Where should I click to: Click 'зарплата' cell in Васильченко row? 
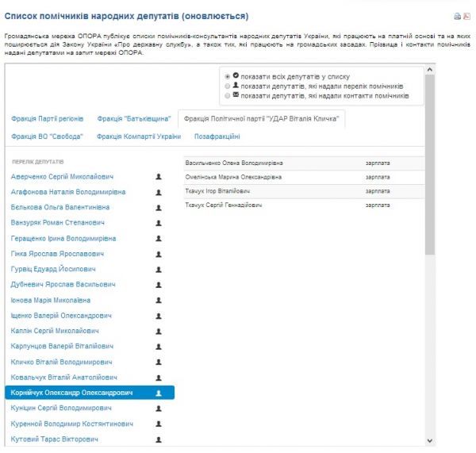click(x=378, y=163)
